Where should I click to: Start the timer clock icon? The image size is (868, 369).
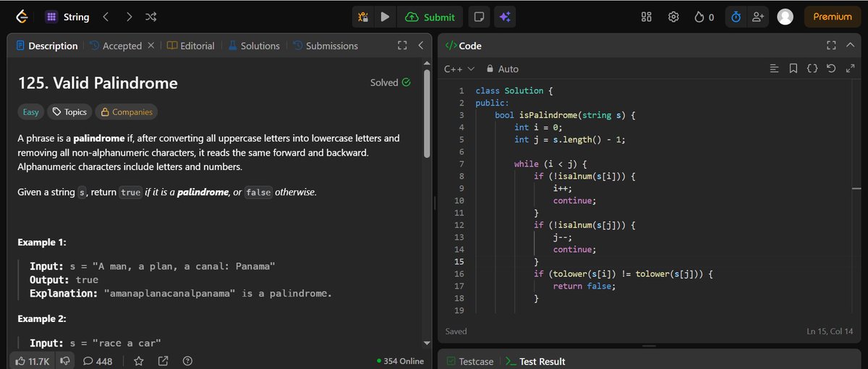click(736, 17)
